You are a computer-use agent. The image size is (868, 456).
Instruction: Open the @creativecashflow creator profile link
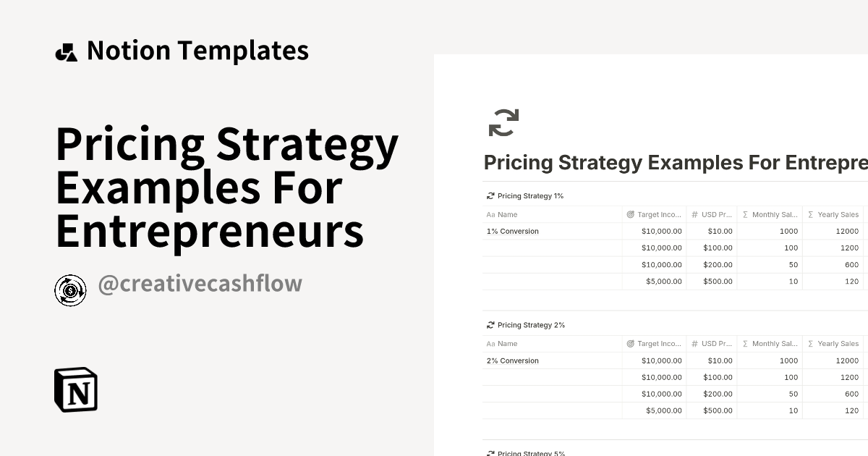click(200, 284)
